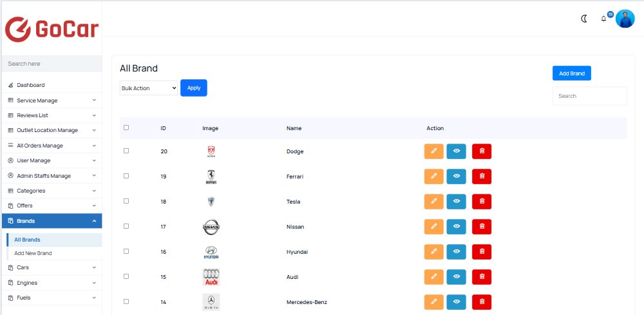Select the Mercedes-Benz row checkbox

pos(126,301)
